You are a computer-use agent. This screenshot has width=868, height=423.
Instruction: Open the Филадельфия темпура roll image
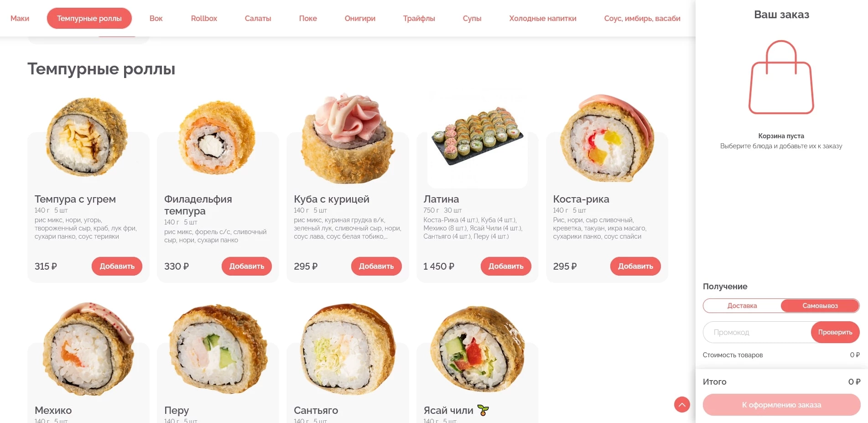pyautogui.click(x=217, y=138)
